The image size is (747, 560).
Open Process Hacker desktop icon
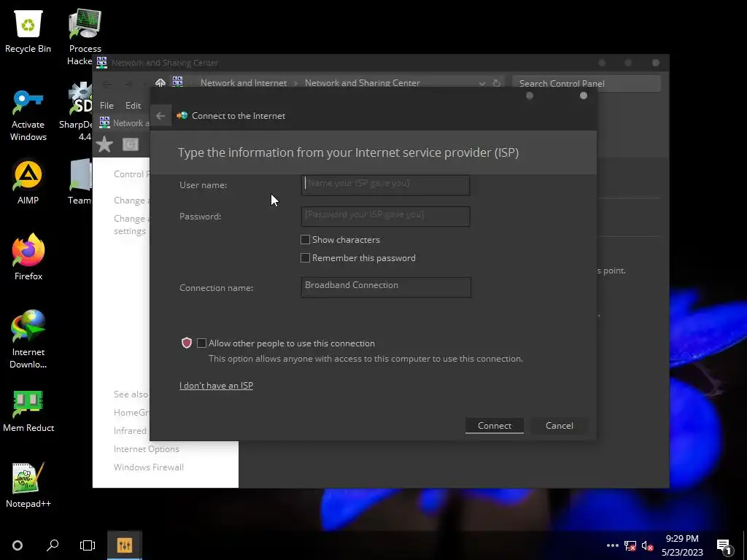pyautogui.click(x=85, y=37)
